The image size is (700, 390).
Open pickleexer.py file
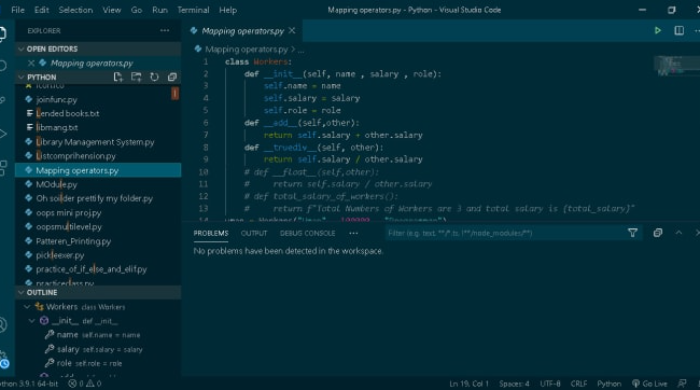click(x=98, y=255)
